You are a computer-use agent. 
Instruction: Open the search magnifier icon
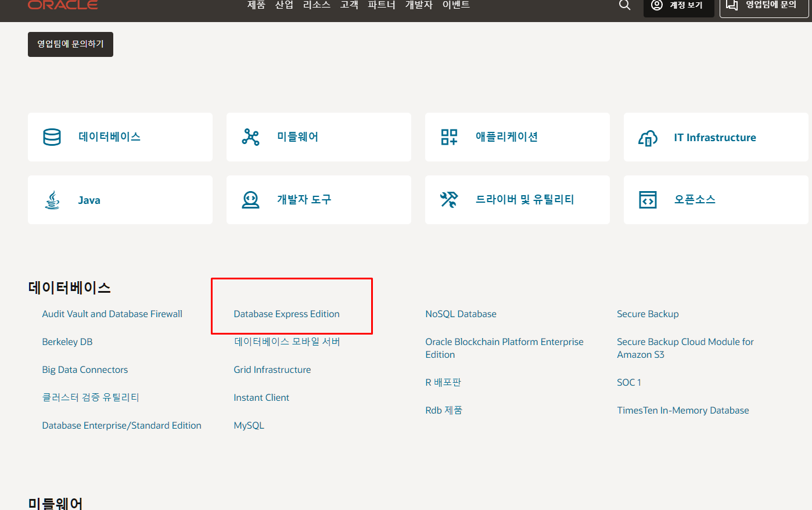[624, 5]
